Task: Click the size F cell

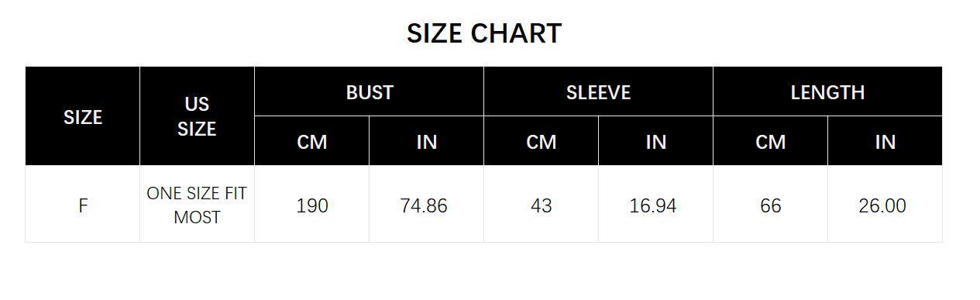Action: point(83,205)
